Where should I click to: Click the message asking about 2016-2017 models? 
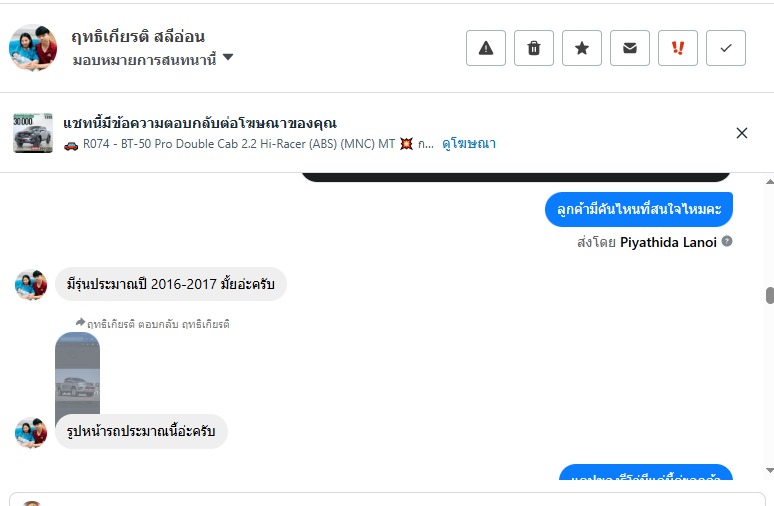pyautogui.click(x=171, y=284)
